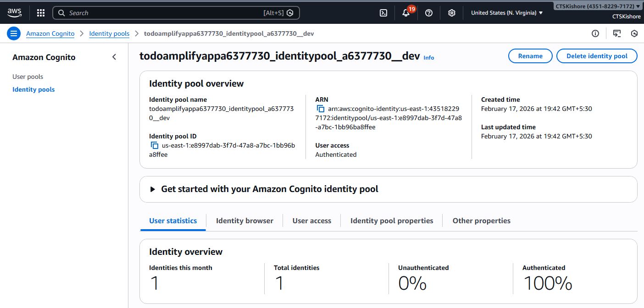
Task: Toggle the hamburger navigation menu
Action: pos(14,33)
